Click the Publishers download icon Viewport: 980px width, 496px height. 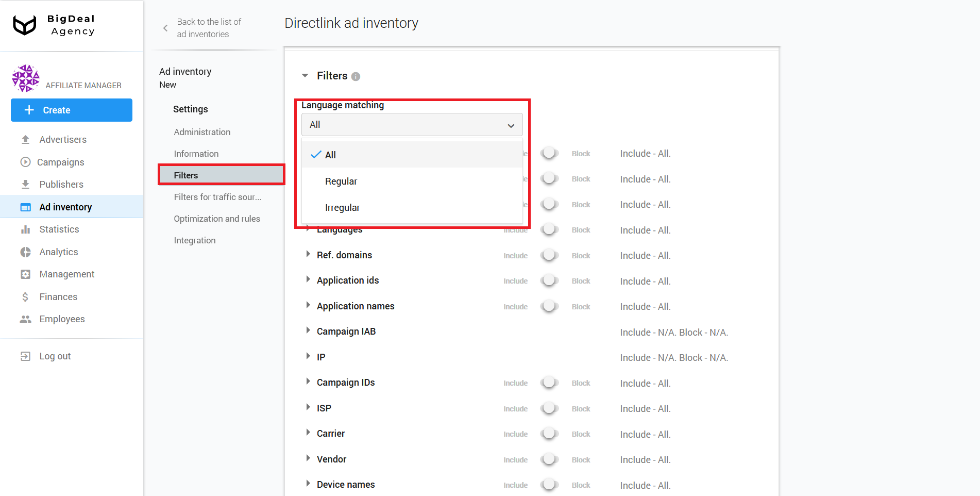pyautogui.click(x=26, y=184)
